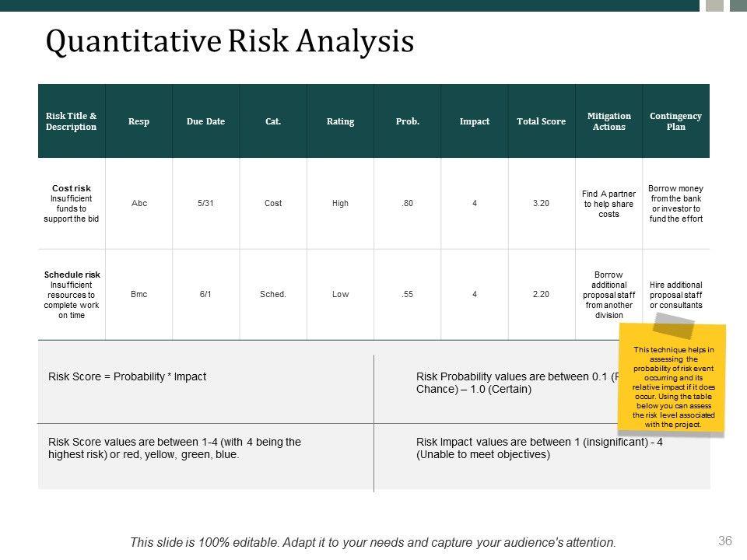Select the 'Contingency Plan' column header
The width and height of the screenshot is (747, 560).
click(675, 121)
